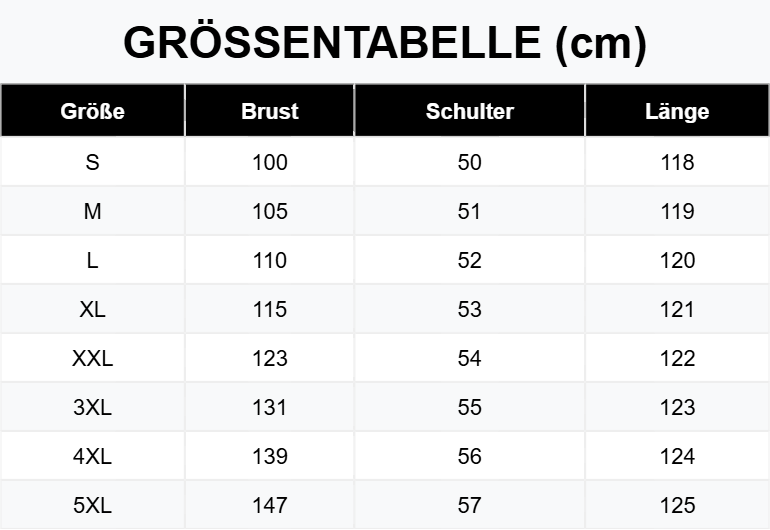Select Schulter value 57 in 5XL row
The image size is (770, 530).
coord(469,505)
